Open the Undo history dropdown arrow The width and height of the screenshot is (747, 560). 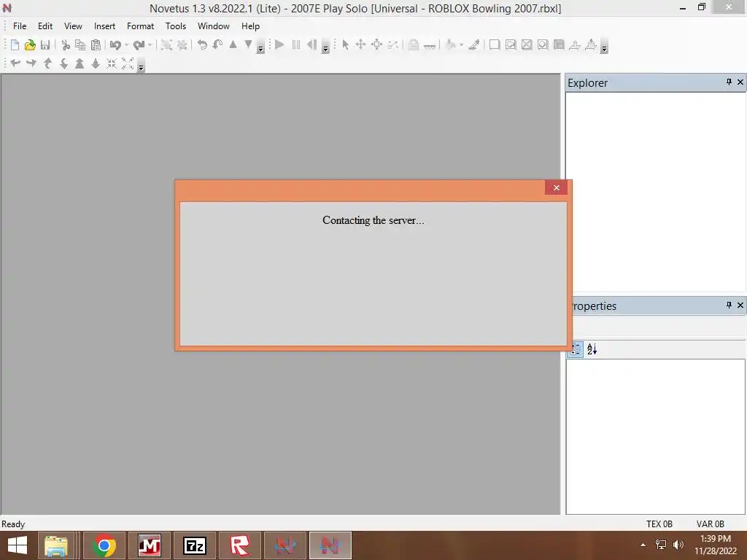(126, 44)
